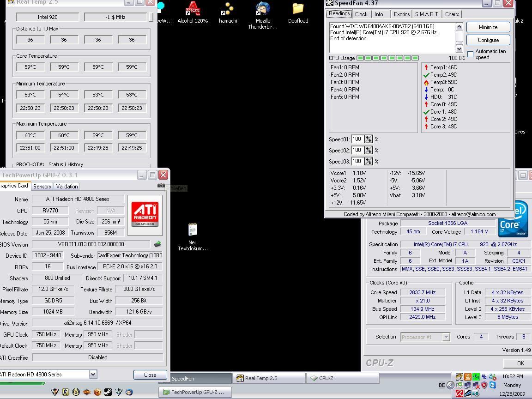
Task: Switch to SpeedFan Readings tab
Action: 339,13
